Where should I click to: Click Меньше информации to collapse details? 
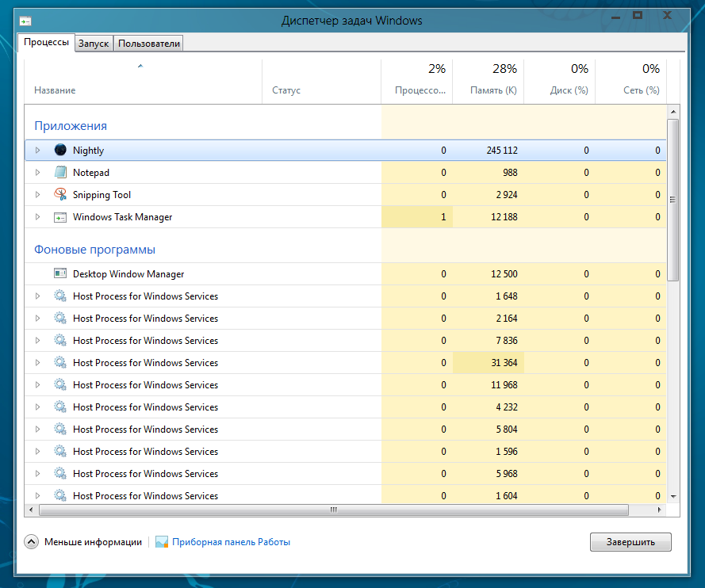coord(93,542)
